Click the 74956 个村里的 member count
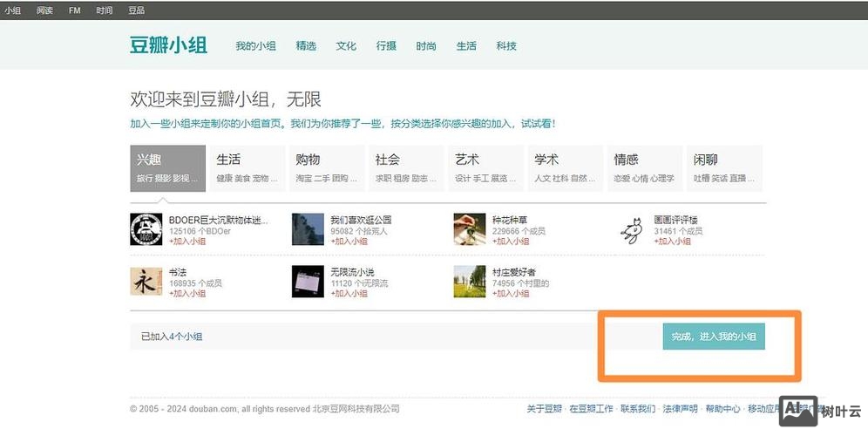 pyautogui.click(x=520, y=283)
